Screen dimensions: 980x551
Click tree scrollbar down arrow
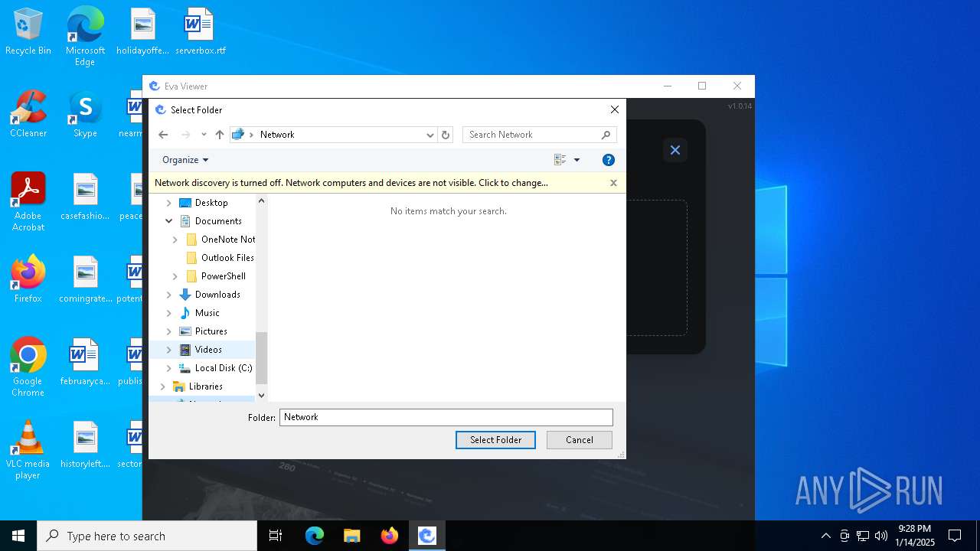point(261,396)
